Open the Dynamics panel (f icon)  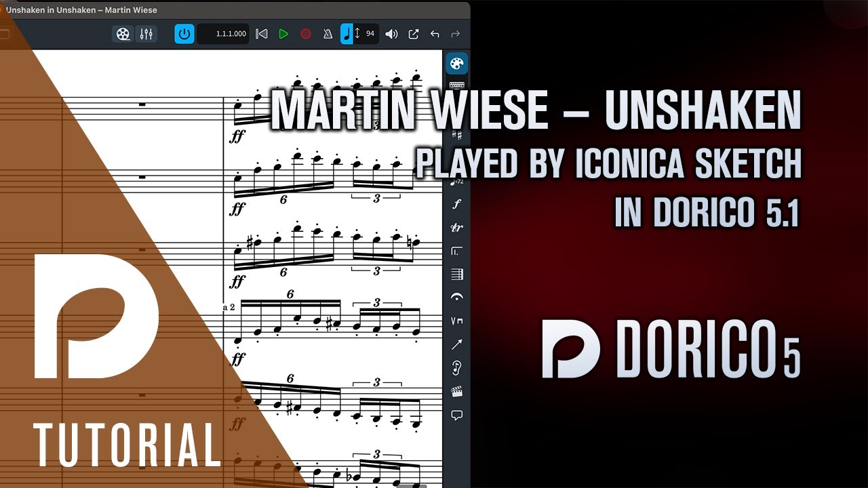coord(457,204)
